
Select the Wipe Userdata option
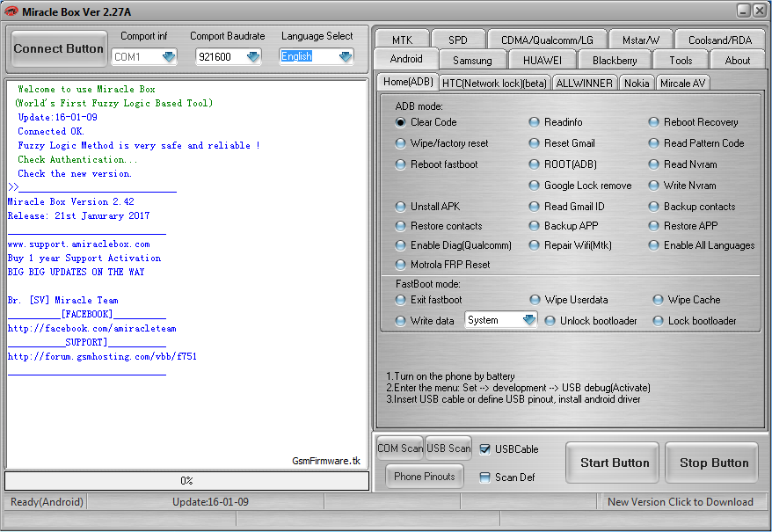click(535, 300)
